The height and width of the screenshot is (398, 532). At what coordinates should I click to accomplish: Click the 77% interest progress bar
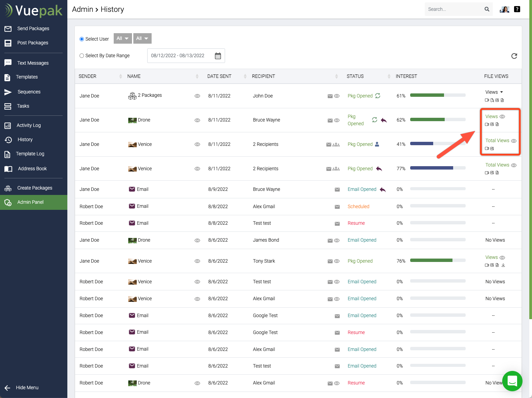437,168
